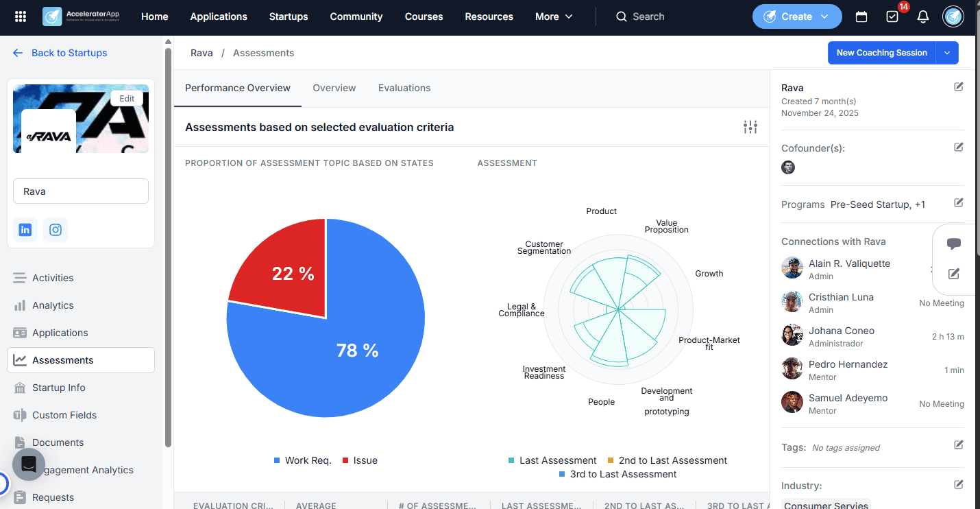Open the floating chat bubble icon
The width and height of the screenshot is (980, 509).
[x=954, y=244]
